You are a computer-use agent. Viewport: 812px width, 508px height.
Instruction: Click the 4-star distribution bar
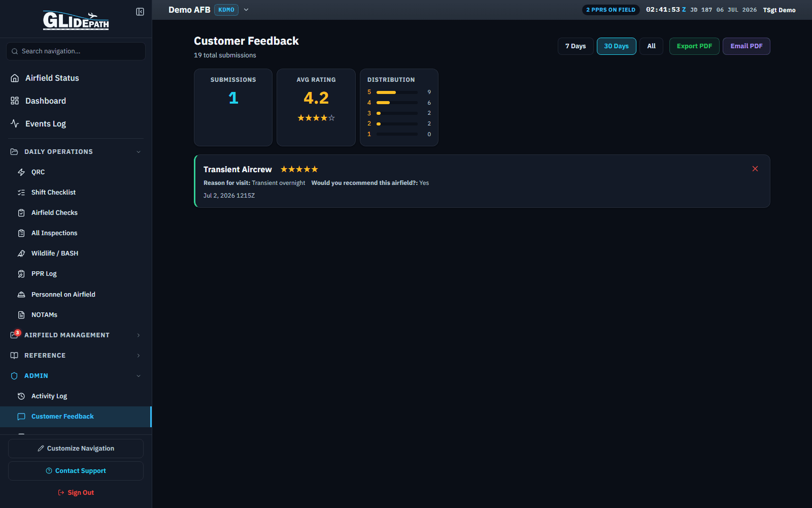click(397, 103)
